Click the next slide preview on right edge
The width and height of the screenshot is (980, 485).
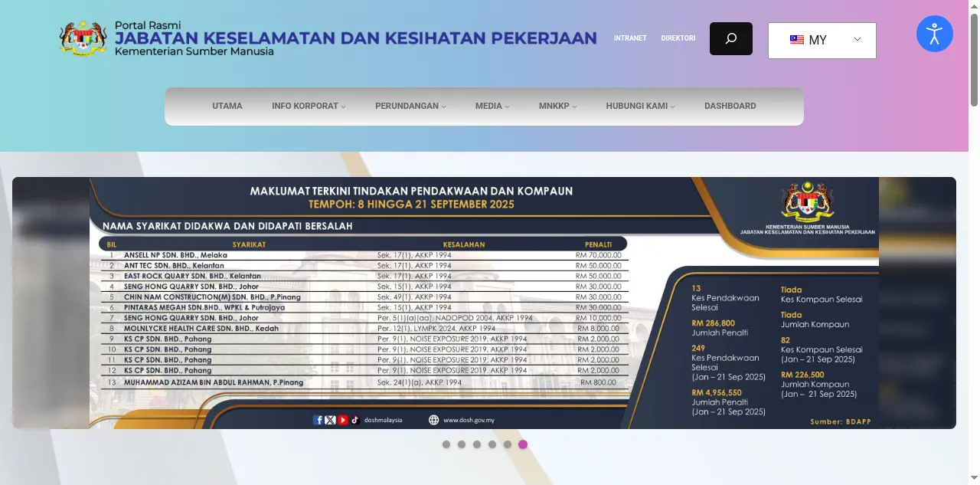tap(917, 303)
